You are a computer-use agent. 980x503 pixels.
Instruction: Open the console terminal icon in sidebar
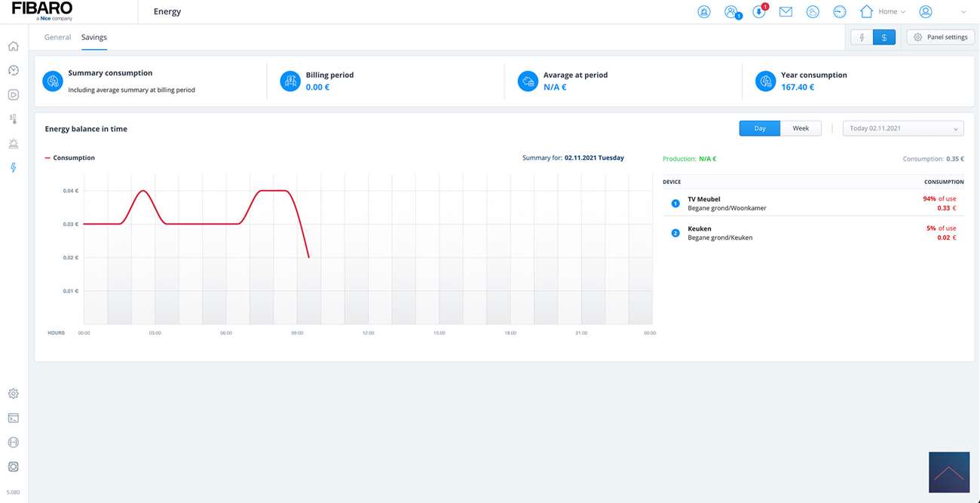[14, 418]
